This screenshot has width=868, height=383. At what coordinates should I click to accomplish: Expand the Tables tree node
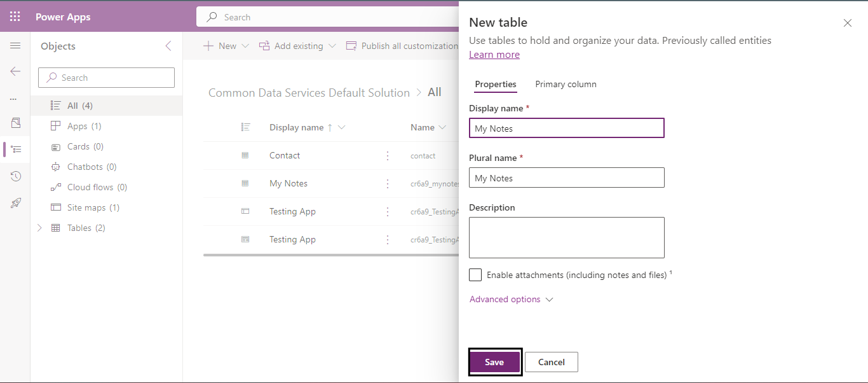pyautogui.click(x=40, y=228)
